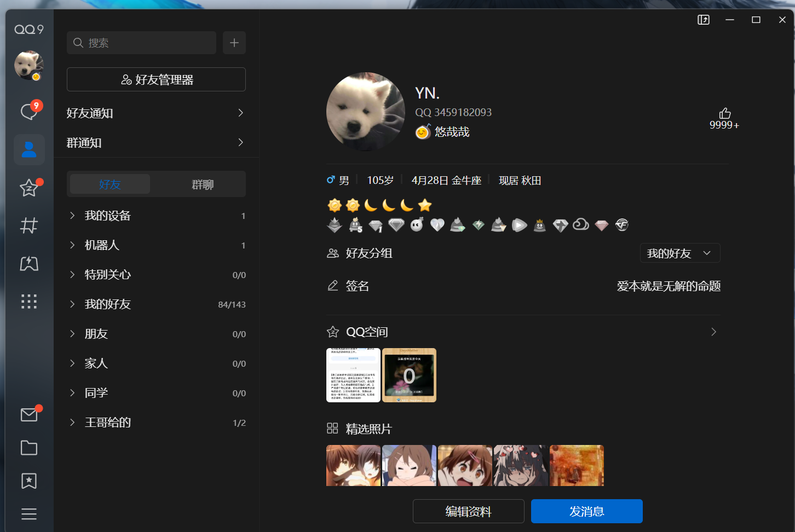Click the 编辑资料 button
Image resolution: width=795 pixels, height=532 pixels.
coord(469,511)
